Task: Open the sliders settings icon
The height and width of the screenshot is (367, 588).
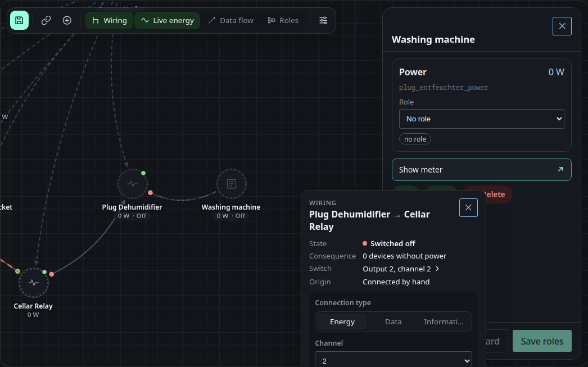Action: pyautogui.click(x=323, y=20)
